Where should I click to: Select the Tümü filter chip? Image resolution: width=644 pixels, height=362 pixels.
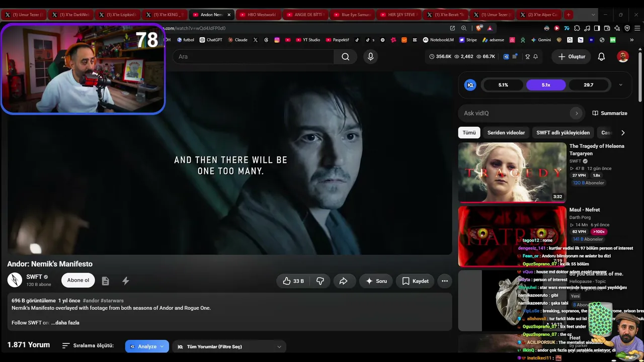(x=469, y=133)
